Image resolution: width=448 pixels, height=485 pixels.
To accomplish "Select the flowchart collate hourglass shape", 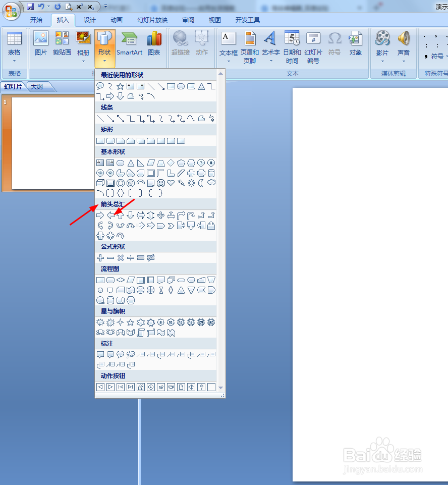I will coord(161,290).
